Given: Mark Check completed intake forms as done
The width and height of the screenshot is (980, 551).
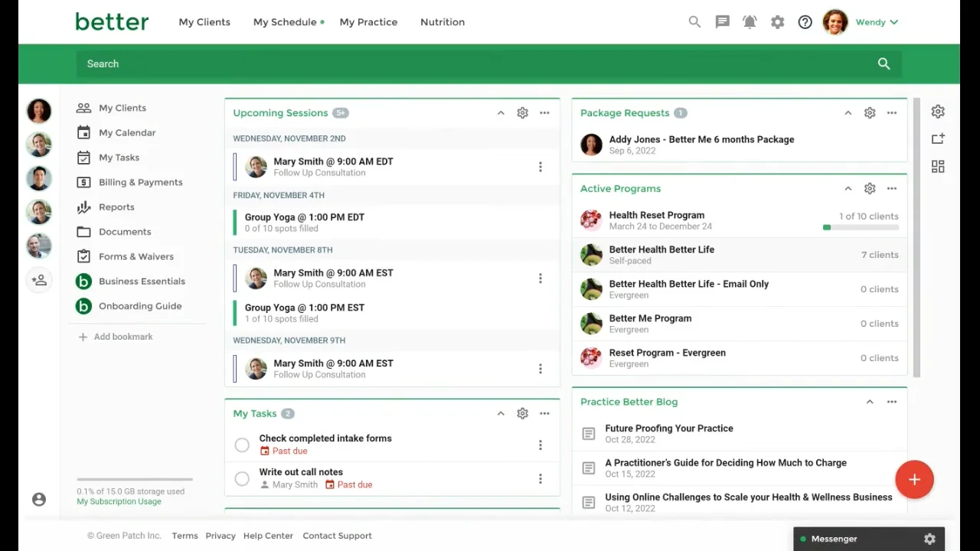Looking at the screenshot, I should (x=242, y=445).
